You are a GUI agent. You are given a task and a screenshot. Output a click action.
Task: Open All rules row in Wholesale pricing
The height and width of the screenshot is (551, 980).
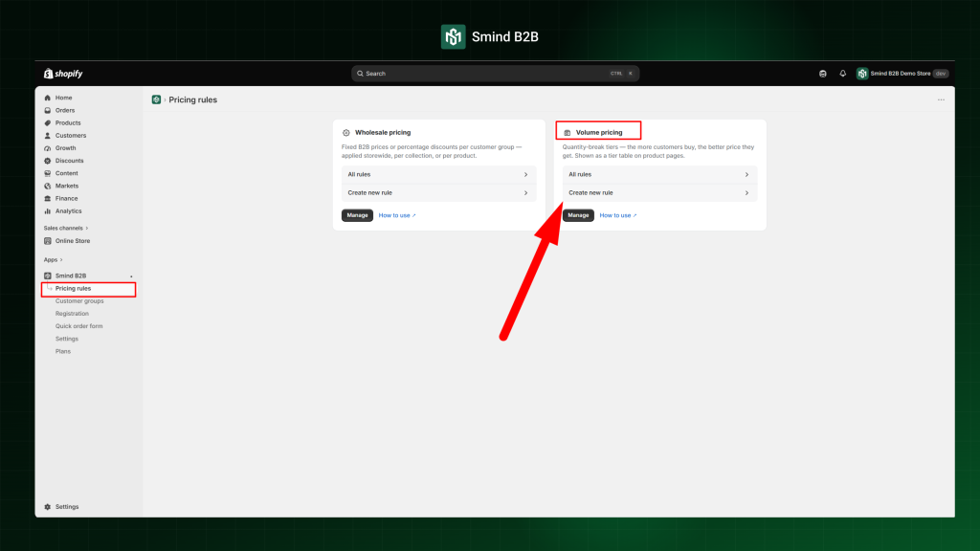tap(438, 175)
